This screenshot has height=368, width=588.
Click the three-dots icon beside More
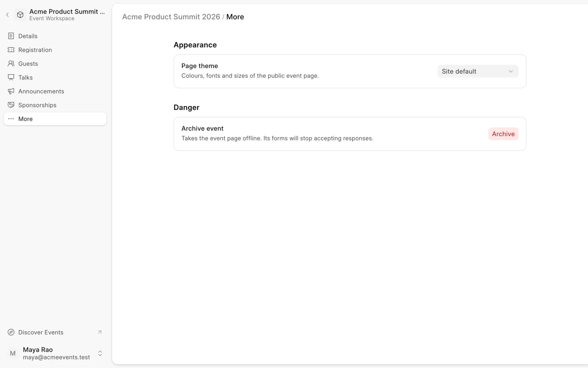pyautogui.click(x=11, y=119)
